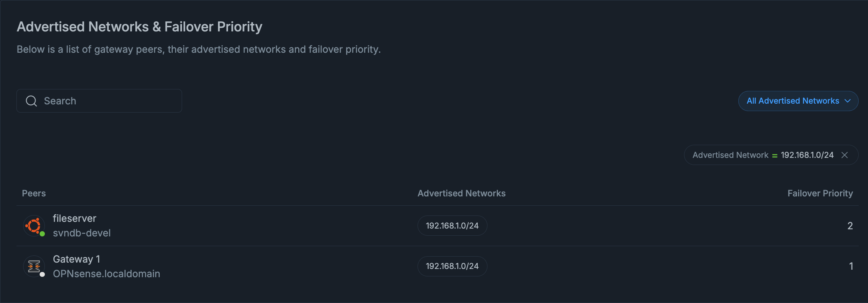This screenshot has width=868, height=303.
Task: Click the Ubuntu icon next to fileserver
Action: [x=34, y=225]
